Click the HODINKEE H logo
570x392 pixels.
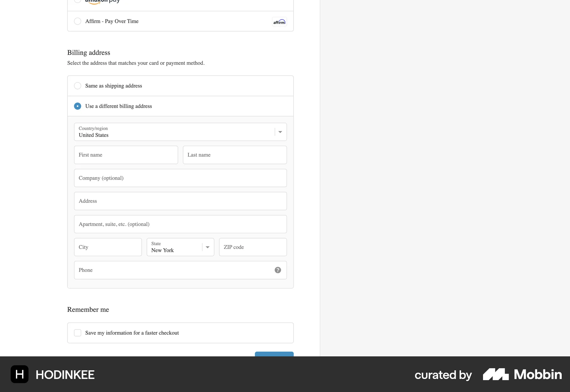pos(19,374)
